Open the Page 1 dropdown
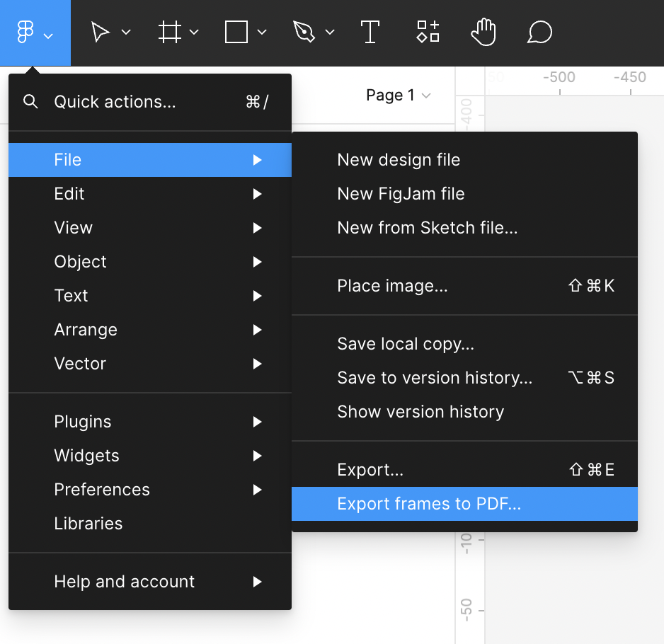Screen dimensions: 664x644 click(398, 96)
